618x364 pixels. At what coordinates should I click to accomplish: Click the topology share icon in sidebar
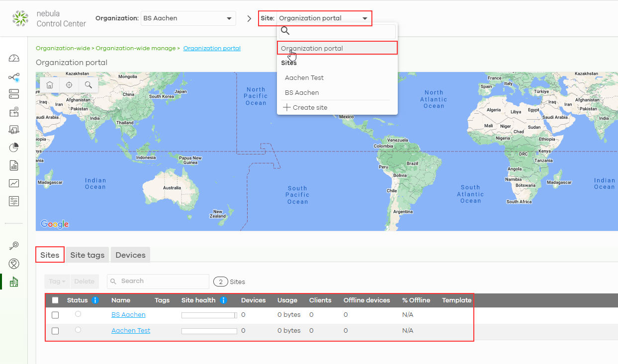(x=14, y=77)
